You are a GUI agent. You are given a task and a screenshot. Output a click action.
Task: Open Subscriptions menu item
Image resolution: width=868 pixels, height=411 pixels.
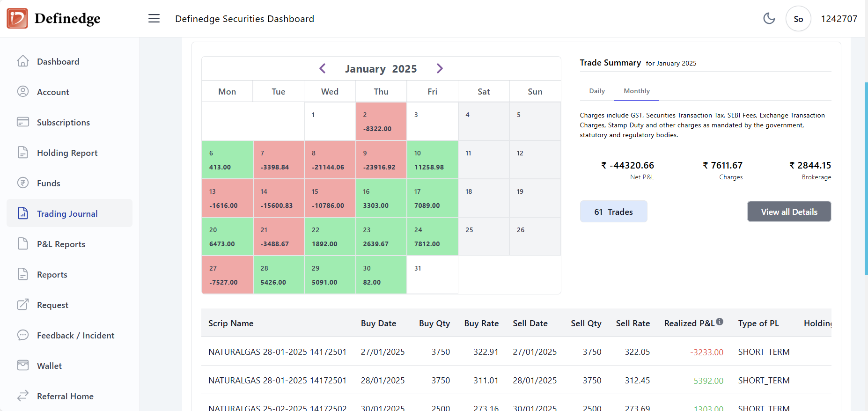point(69,122)
